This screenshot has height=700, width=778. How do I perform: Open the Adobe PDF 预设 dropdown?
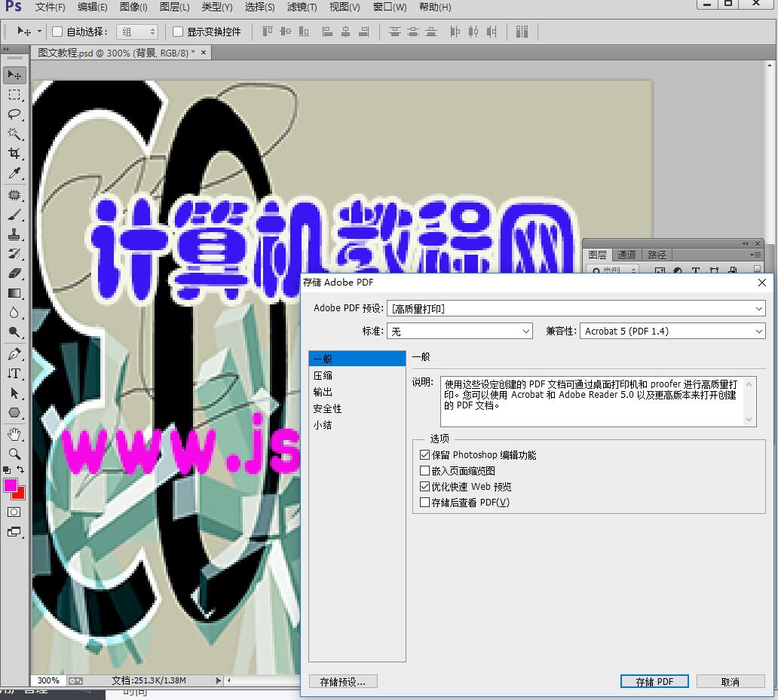pos(576,308)
